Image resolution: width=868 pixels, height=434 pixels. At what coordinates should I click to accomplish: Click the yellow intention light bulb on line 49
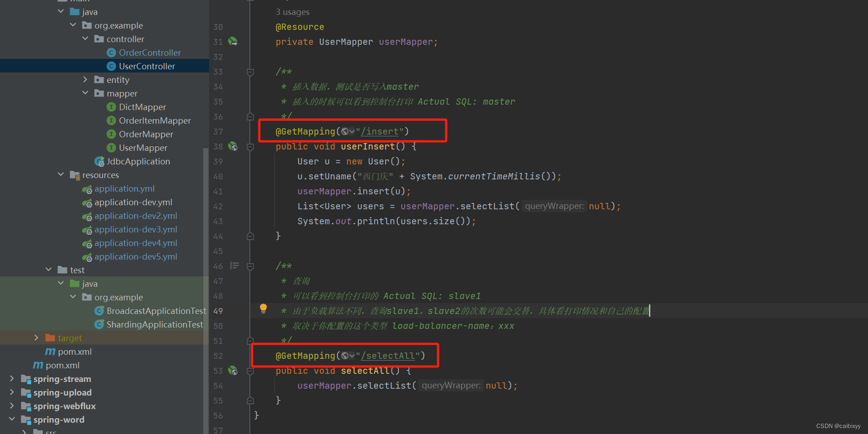263,309
